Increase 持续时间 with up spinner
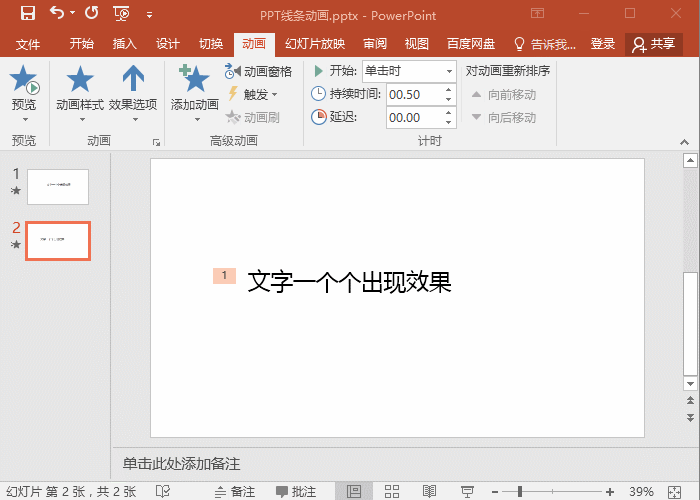Screen dimensions: 700x500 (449, 90)
